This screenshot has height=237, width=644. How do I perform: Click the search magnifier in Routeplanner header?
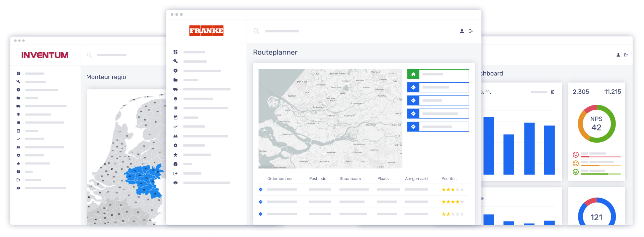tap(256, 31)
